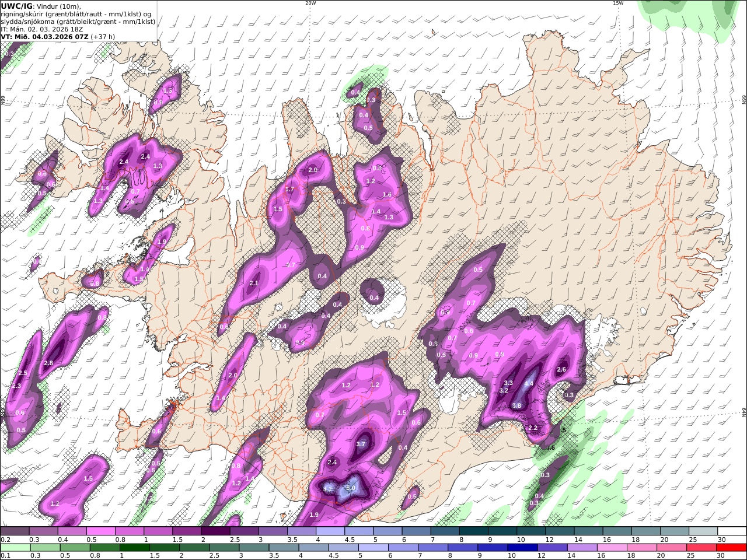
Task: Click the '(+37 h)' forecast offset text
Action: click(103, 37)
